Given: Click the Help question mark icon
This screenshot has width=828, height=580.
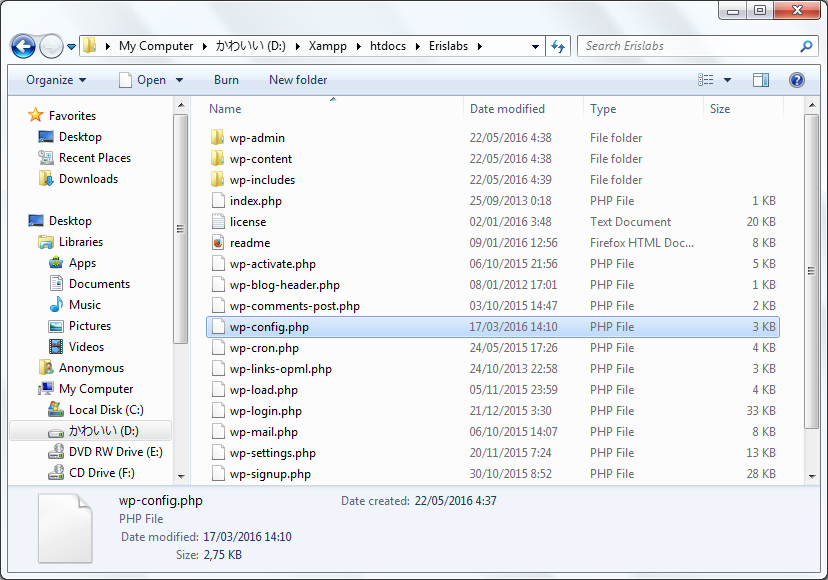Looking at the screenshot, I should click(796, 79).
